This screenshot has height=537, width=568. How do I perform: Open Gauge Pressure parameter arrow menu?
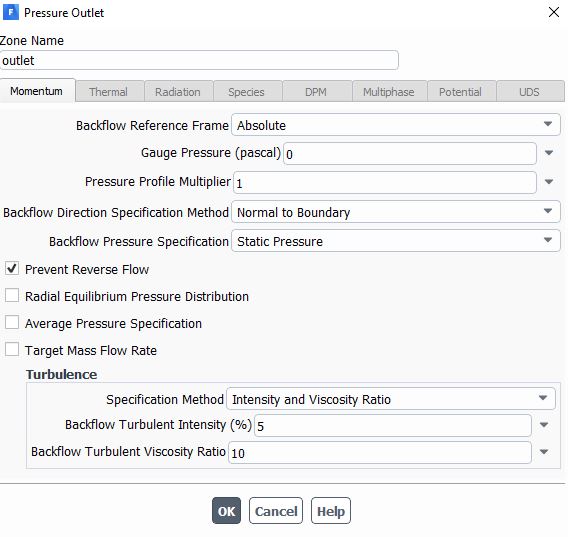[x=549, y=153]
